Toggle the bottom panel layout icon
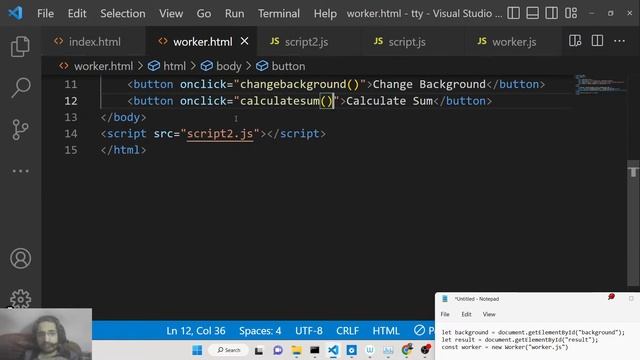Viewport: 640px width, 360px height. (532, 13)
